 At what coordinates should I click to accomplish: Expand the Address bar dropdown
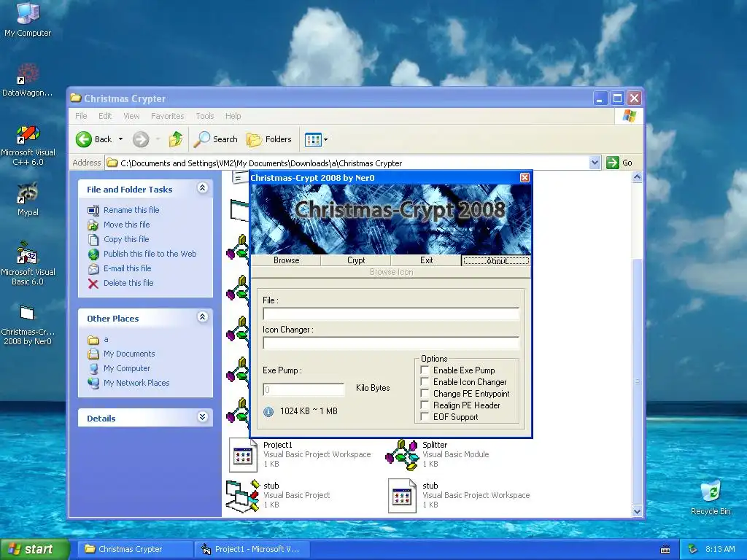[x=595, y=163]
